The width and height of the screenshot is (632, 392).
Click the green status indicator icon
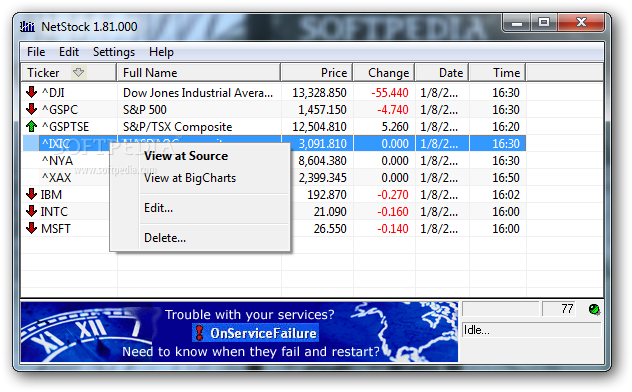[594, 309]
